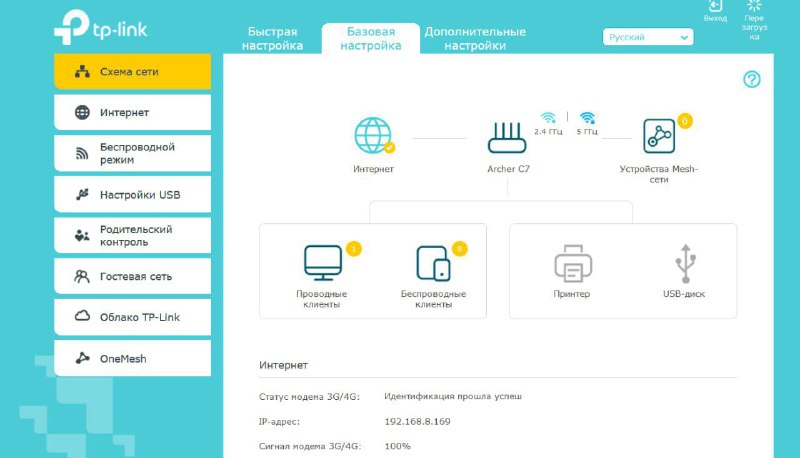800x458 pixels.
Task: Click the USB-диск icon
Action: [x=685, y=263]
